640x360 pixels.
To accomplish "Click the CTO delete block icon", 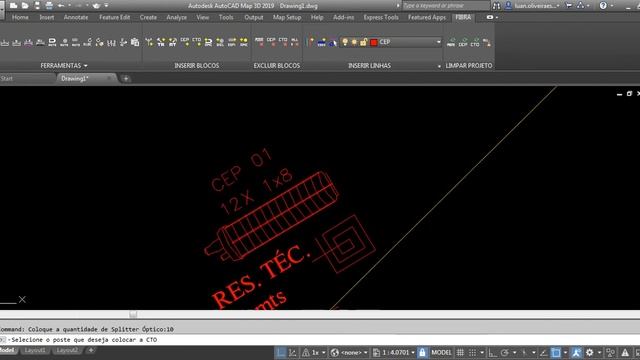I will (x=283, y=42).
